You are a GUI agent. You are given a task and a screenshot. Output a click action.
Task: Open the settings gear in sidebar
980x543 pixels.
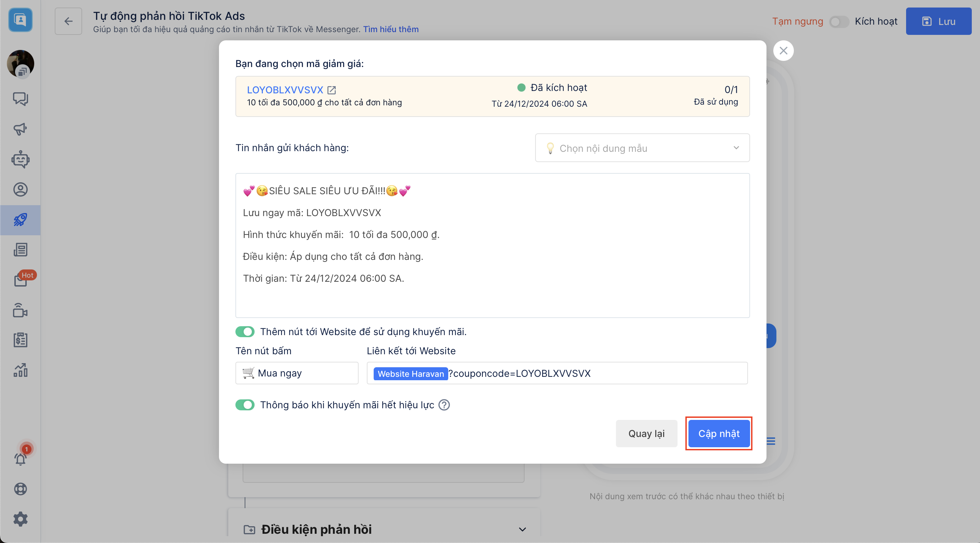[x=20, y=519]
